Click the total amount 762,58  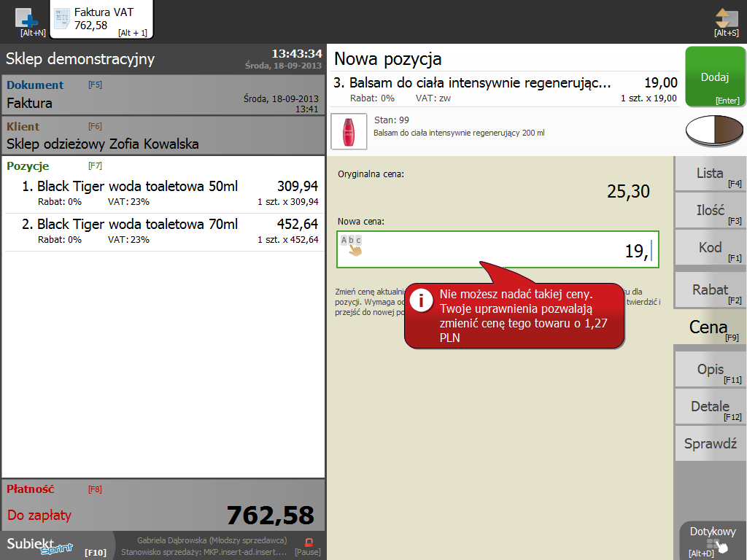point(271,515)
